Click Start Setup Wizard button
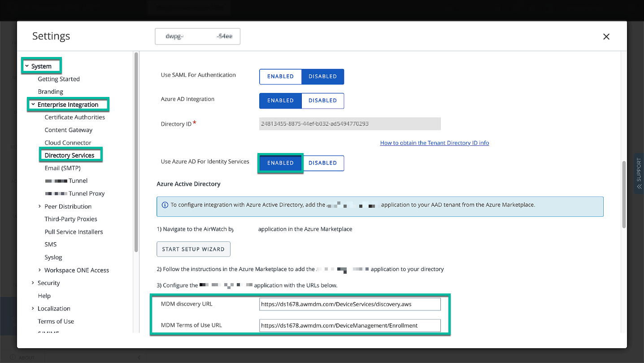The image size is (644, 363). pos(193,249)
